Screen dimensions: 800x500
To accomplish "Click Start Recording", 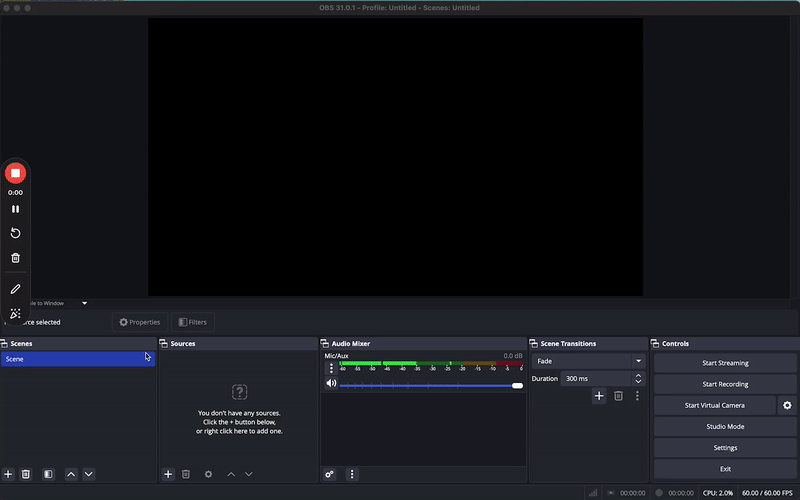I will click(725, 384).
